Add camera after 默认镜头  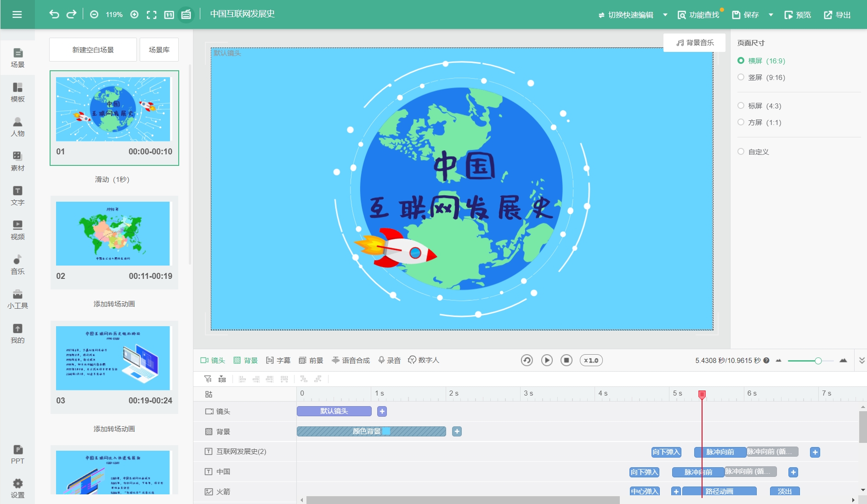pyautogui.click(x=382, y=411)
